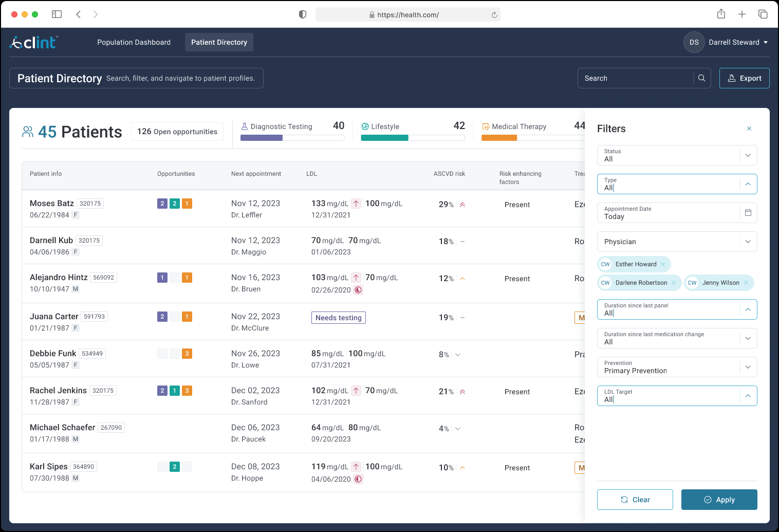The width and height of the screenshot is (779, 532).
Task: Remove Jenny Wilson physician chip
Action: (746, 283)
